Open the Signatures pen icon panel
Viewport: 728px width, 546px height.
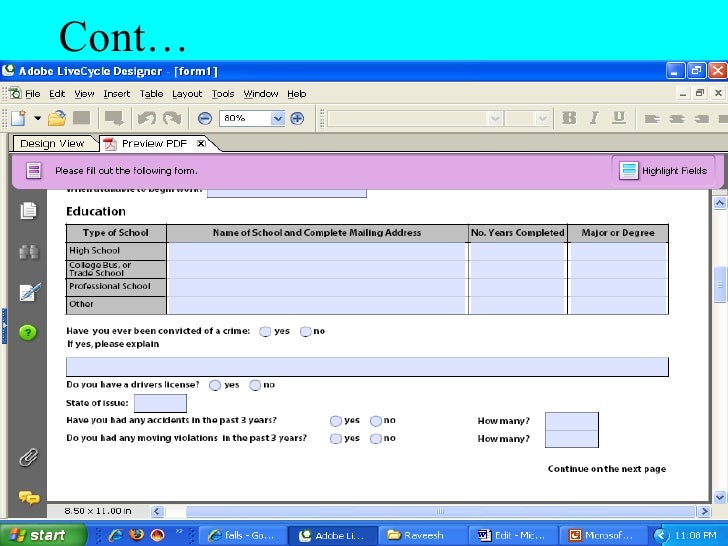(28, 292)
